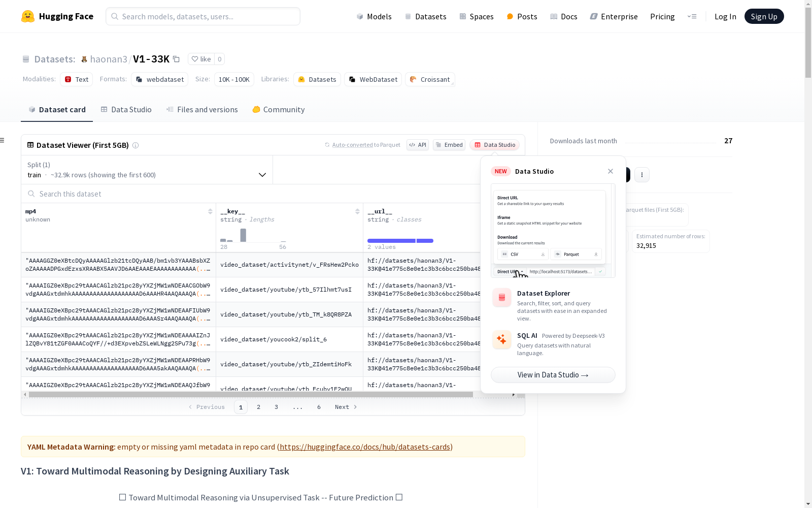Open Enterprise in top navigation
The height and width of the screenshot is (508, 812).
tap(614, 16)
